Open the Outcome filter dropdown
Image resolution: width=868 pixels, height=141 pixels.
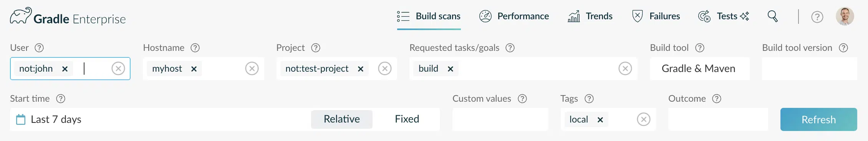[x=718, y=119]
